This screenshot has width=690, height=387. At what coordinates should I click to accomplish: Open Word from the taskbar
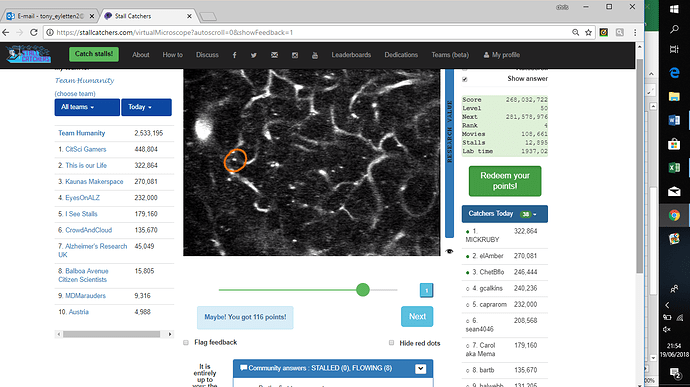click(x=674, y=120)
